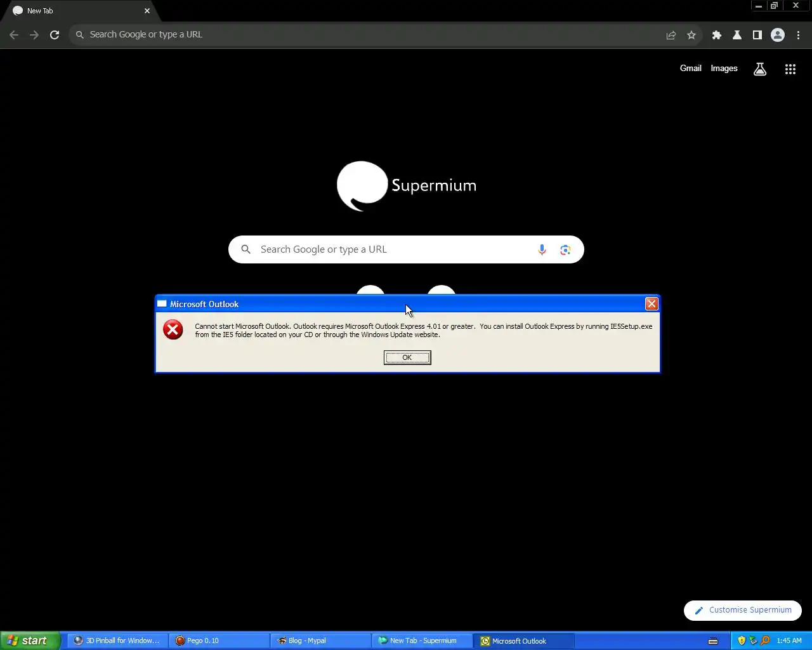
Task: Toggle the side panel icon
Action: click(x=757, y=35)
